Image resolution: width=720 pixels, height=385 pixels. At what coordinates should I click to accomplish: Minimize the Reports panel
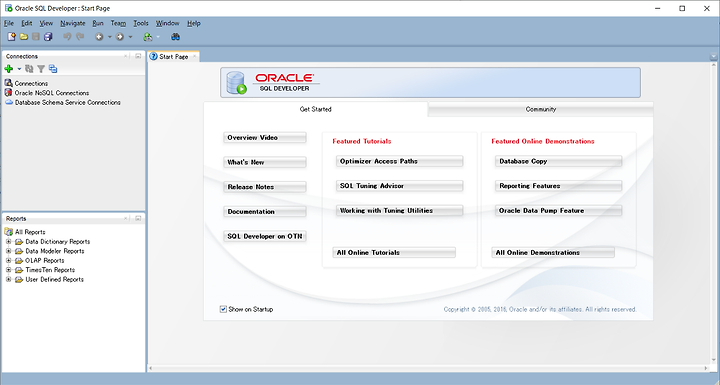click(138, 219)
